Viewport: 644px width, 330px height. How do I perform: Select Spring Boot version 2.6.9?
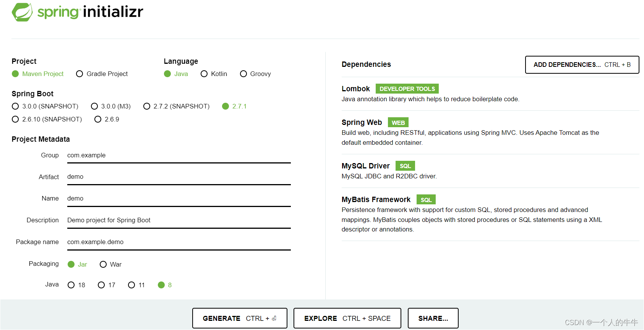107,119
